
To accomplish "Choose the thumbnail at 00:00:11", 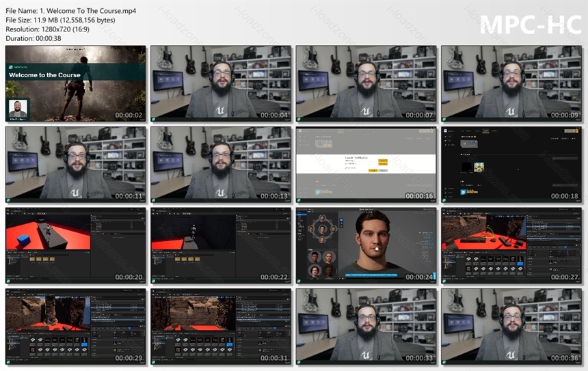I will click(75, 165).
